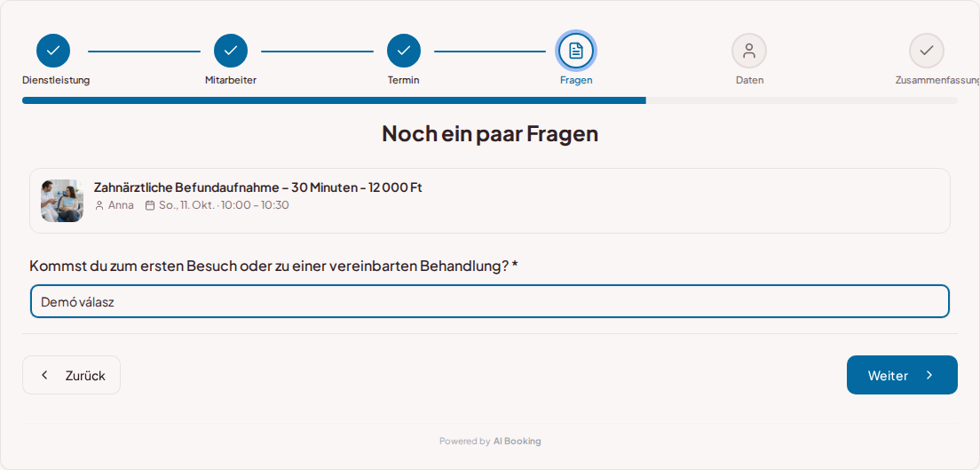Select the Fragen step label
This screenshot has height=470, width=980.
(x=576, y=80)
